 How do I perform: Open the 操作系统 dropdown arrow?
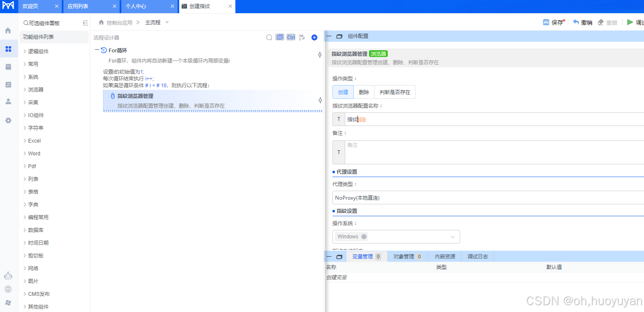(452, 237)
